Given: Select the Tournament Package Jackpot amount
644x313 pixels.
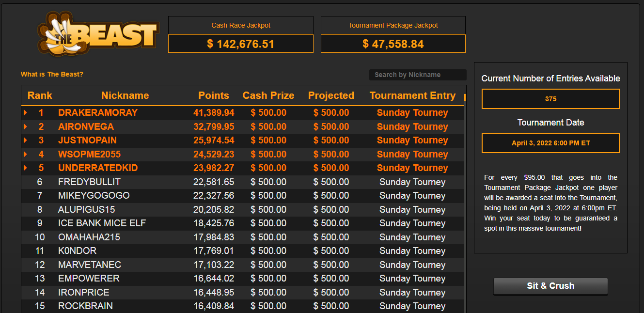Looking at the screenshot, I should point(393,44).
